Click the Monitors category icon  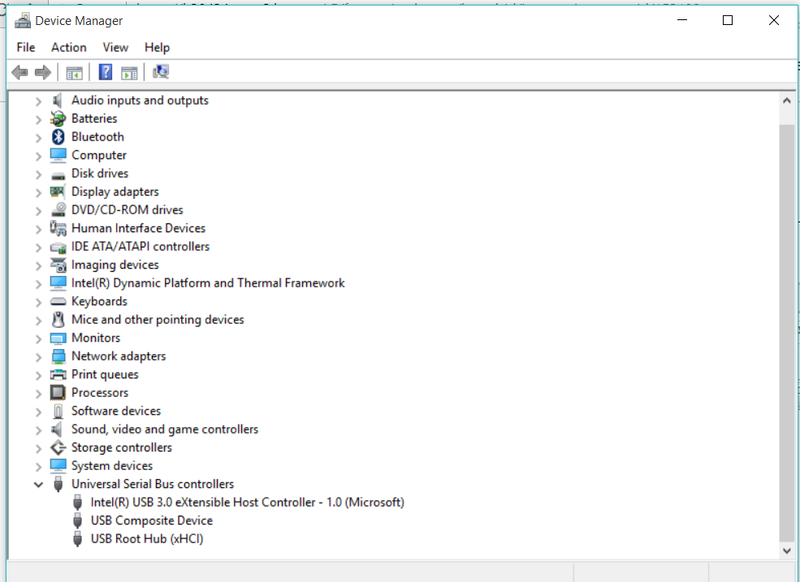(x=58, y=338)
